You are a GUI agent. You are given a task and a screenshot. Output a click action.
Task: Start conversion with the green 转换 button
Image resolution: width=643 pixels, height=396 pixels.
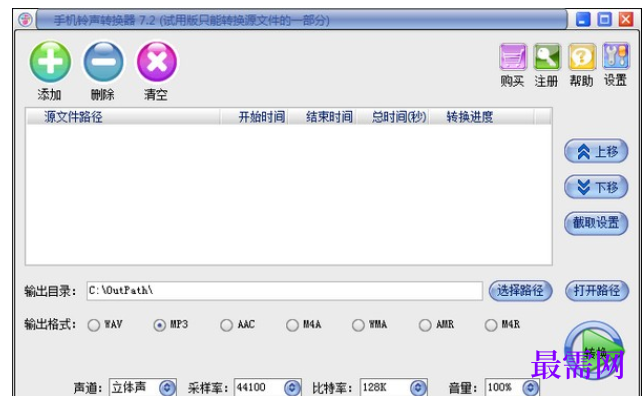pyautogui.click(x=594, y=350)
